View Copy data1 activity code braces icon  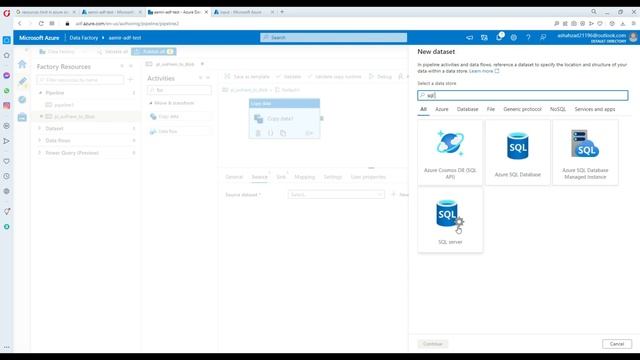click(x=270, y=133)
